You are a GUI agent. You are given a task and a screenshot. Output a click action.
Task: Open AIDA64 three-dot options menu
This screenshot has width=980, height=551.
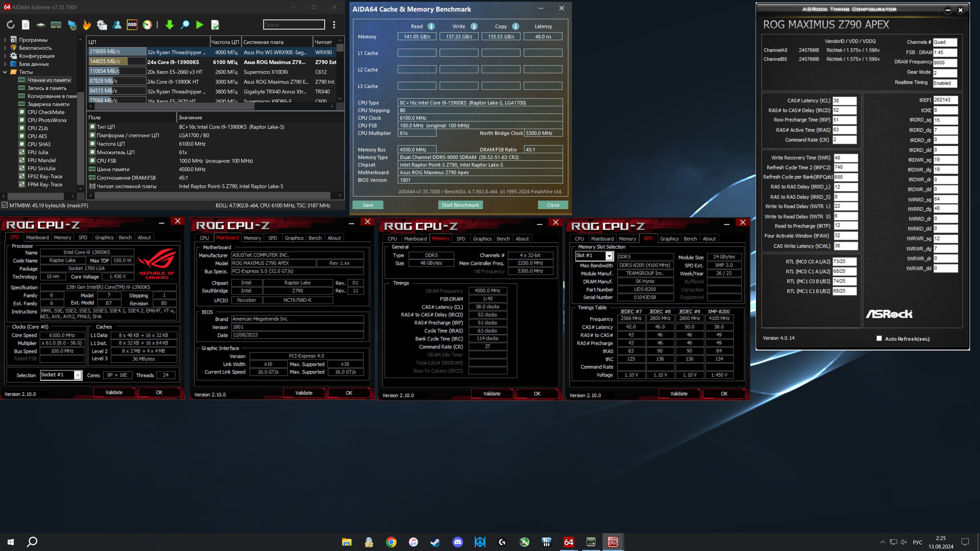click(334, 25)
